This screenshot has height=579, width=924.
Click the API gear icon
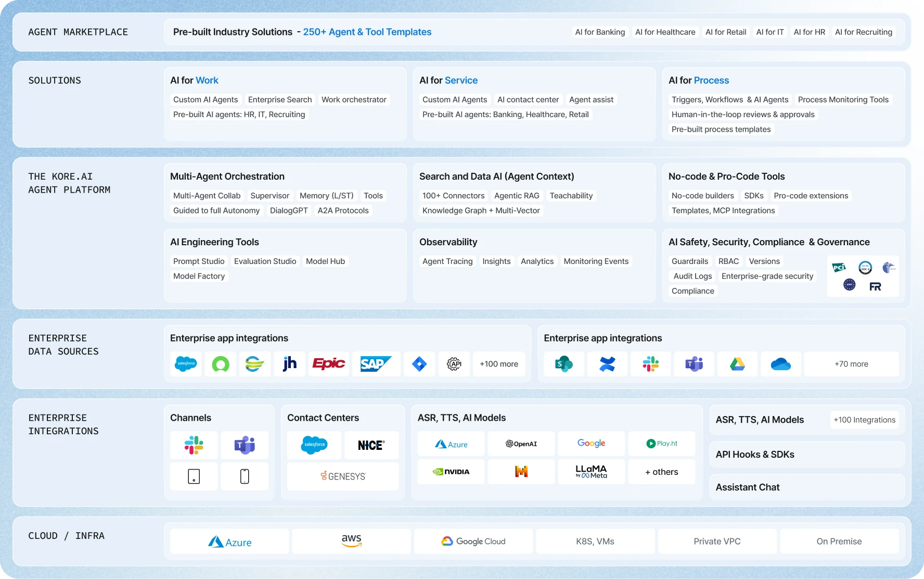[454, 363]
